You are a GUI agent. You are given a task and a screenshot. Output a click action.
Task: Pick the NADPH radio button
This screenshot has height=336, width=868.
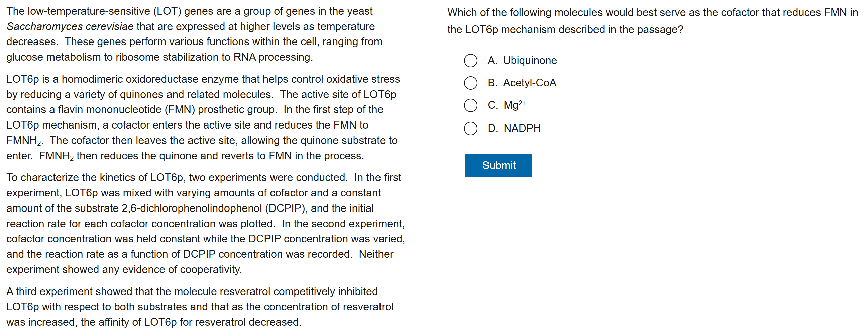tap(470, 128)
